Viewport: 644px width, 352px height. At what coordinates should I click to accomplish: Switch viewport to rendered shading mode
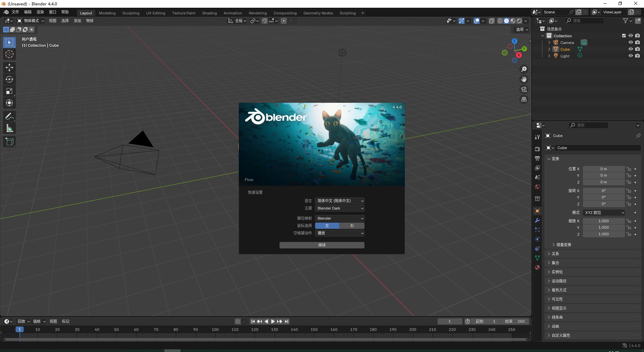pyautogui.click(x=519, y=20)
